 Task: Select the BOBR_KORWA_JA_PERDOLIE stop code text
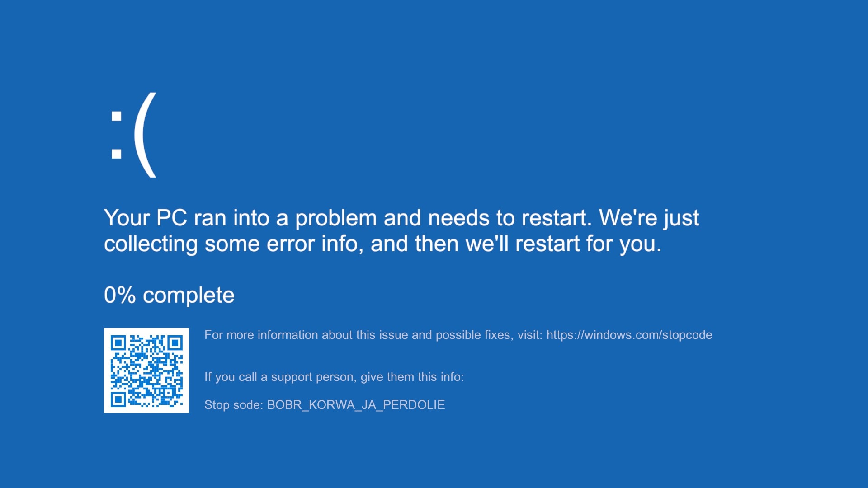pos(356,405)
